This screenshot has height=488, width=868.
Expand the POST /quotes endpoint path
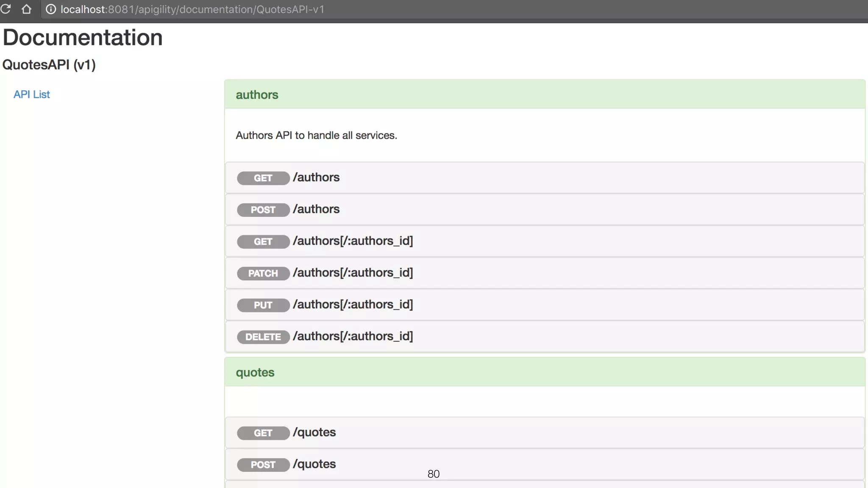[314, 464]
